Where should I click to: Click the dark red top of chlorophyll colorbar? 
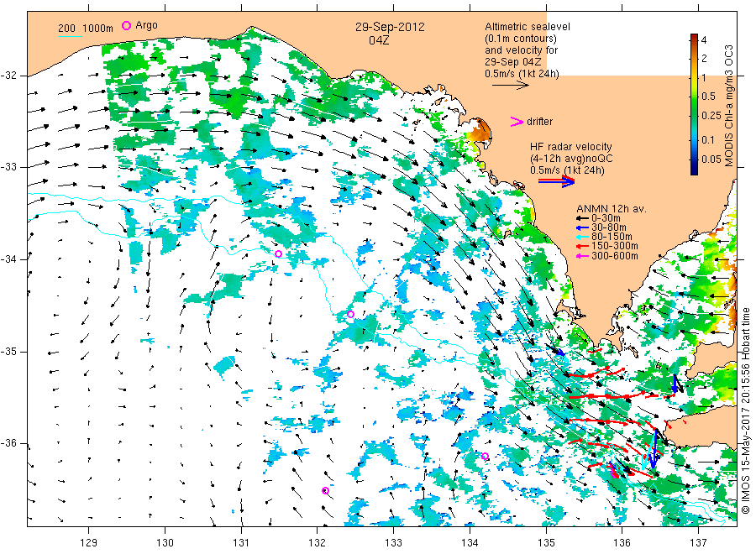[694, 38]
